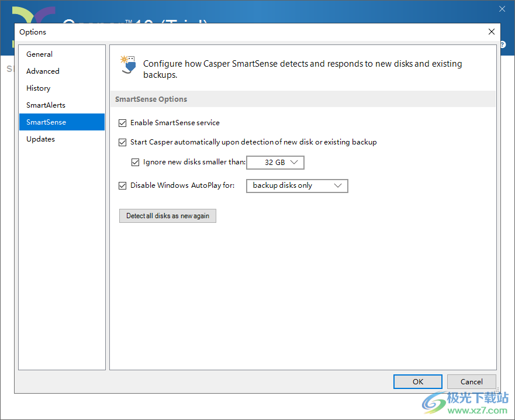The width and height of the screenshot is (515, 420).
Task: Click the SmartSense USB disk header icon
Action: [127, 64]
